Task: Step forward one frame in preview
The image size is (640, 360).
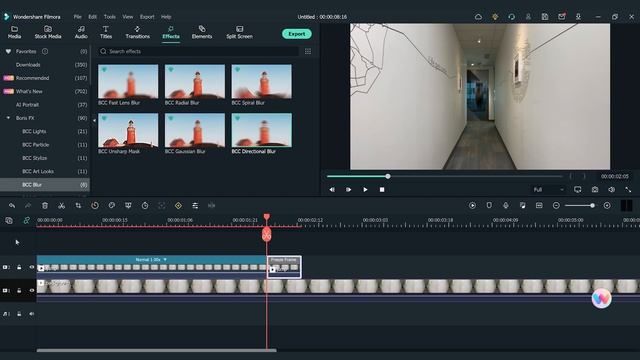Action: [x=348, y=190]
